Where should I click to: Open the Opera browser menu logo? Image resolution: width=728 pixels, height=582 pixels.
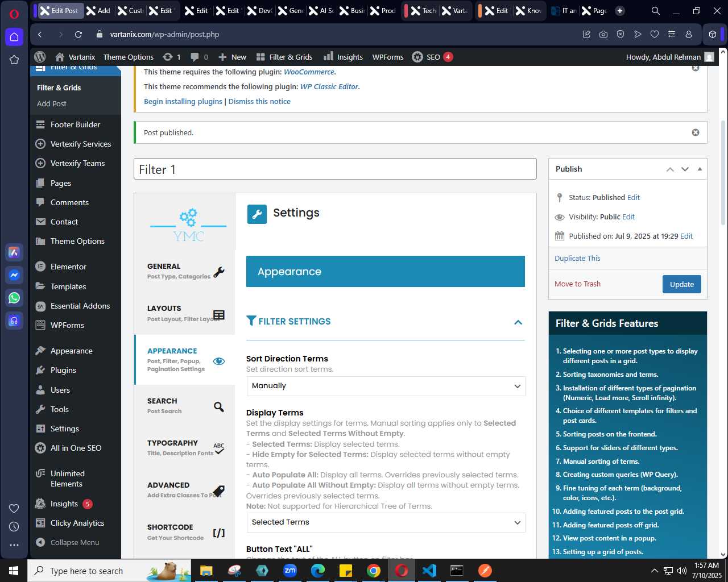tap(14, 14)
